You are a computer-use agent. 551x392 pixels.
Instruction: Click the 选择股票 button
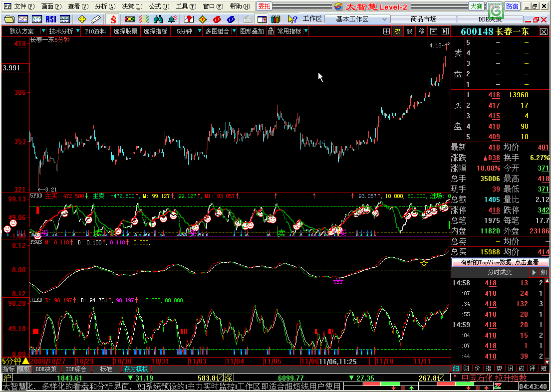pos(125,31)
